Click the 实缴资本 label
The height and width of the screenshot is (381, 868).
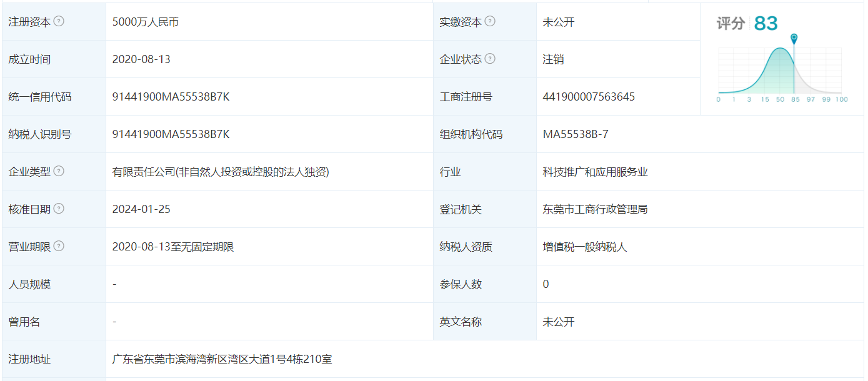tap(461, 22)
